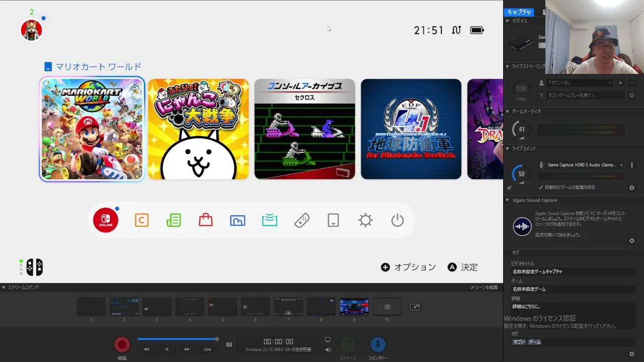Screen dimensions: 644x362
Task: Open the Controllers icon
Action: 301,220
